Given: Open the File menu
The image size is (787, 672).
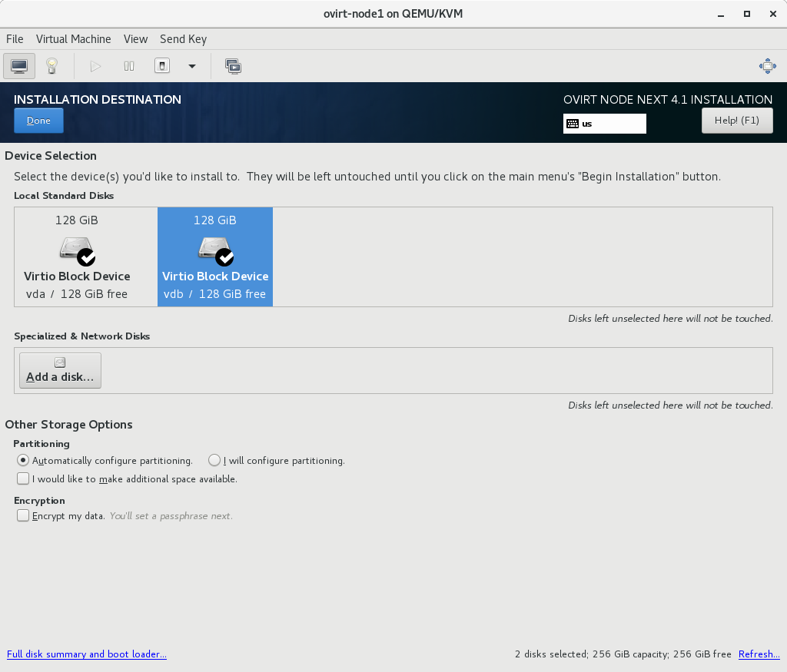Looking at the screenshot, I should tap(15, 39).
